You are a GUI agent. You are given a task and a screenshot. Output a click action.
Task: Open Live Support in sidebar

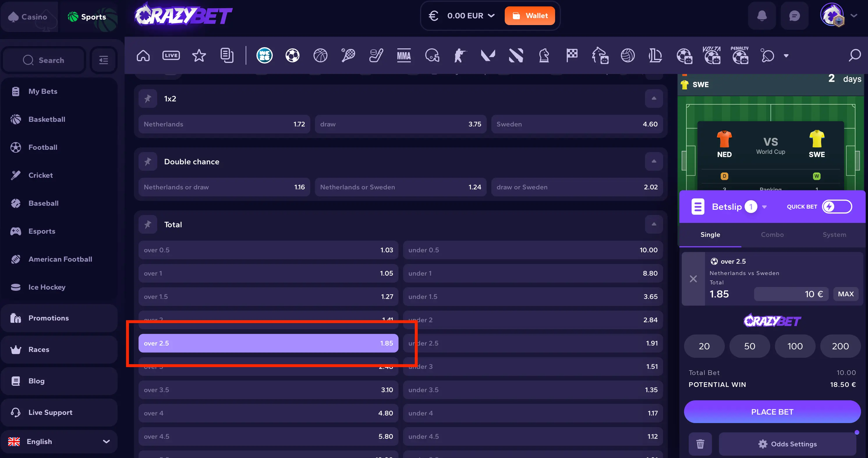tap(59, 412)
